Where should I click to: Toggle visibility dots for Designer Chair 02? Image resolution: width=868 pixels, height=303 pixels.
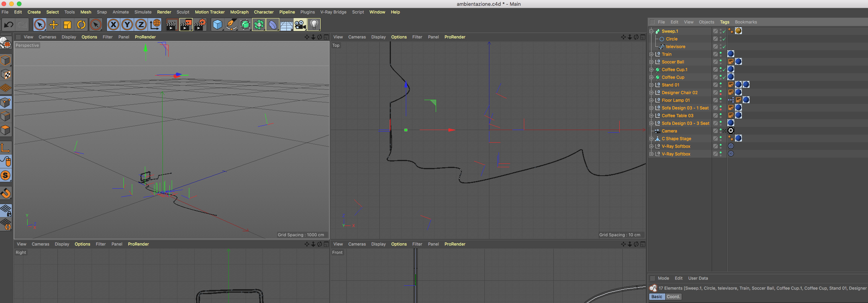pos(720,92)
